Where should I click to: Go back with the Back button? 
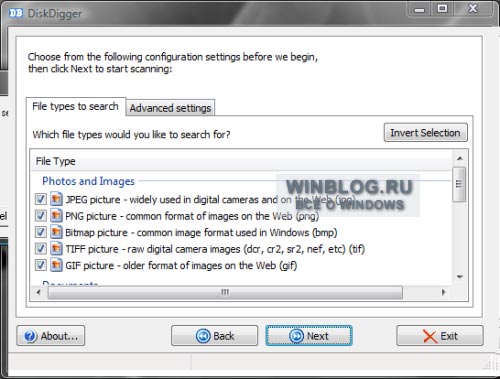[x=215, y=336]
